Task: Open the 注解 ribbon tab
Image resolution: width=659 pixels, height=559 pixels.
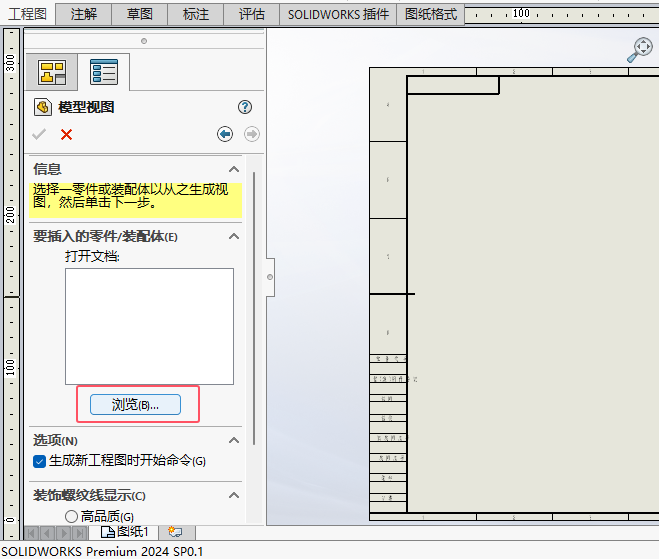Action: pos(84,14)
